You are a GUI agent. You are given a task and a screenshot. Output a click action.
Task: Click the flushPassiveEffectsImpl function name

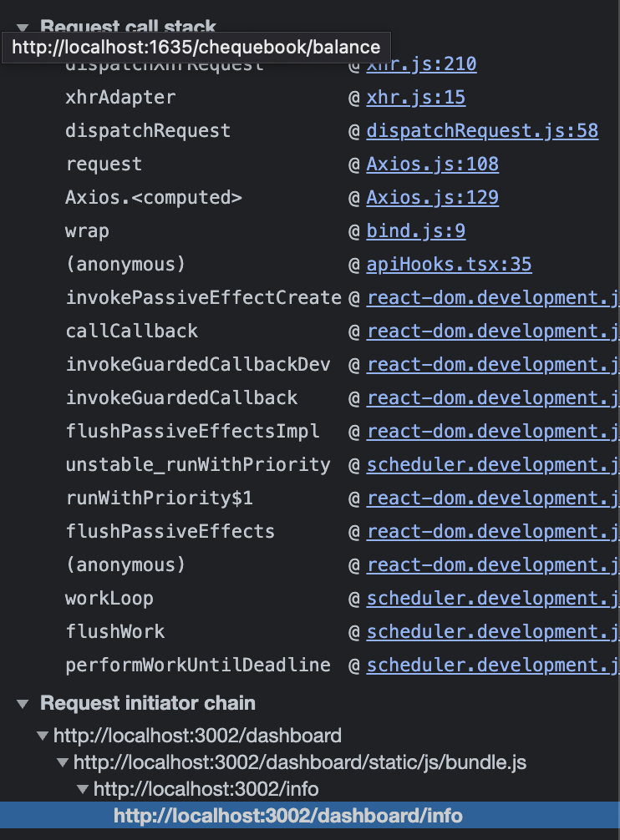coord(192,431)
